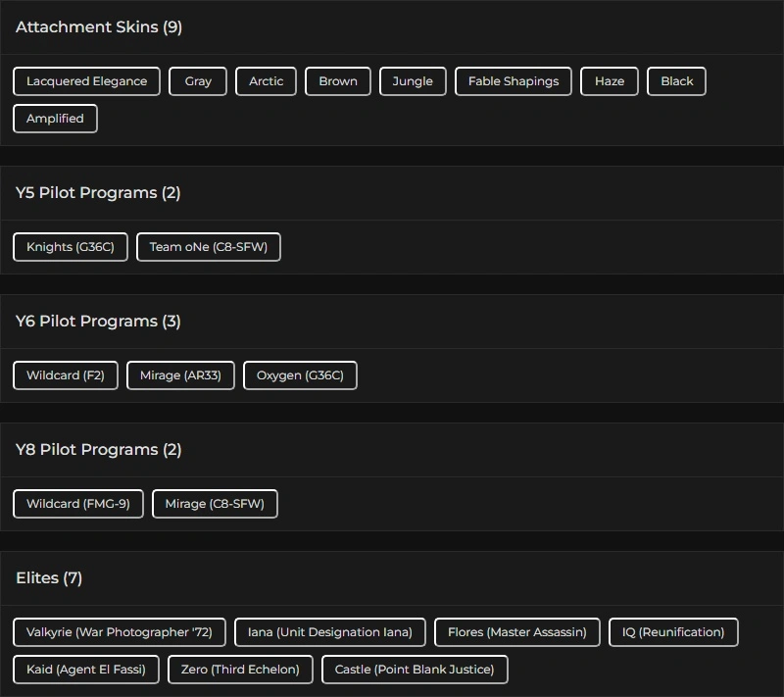Click the Black attachment skin tag
The width and height of the screenshot is (784, 697).
click(676, 81)
